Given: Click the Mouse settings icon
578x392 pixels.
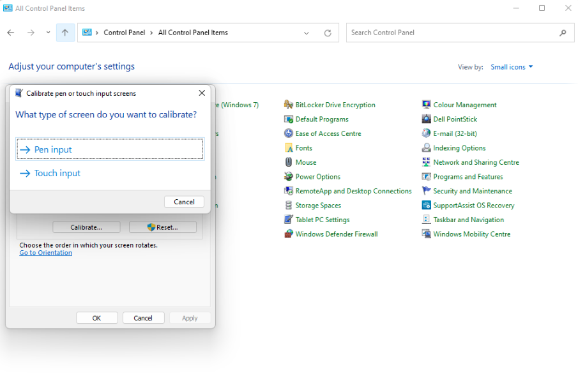Looking at the screenshot, I should coord(289,162).
